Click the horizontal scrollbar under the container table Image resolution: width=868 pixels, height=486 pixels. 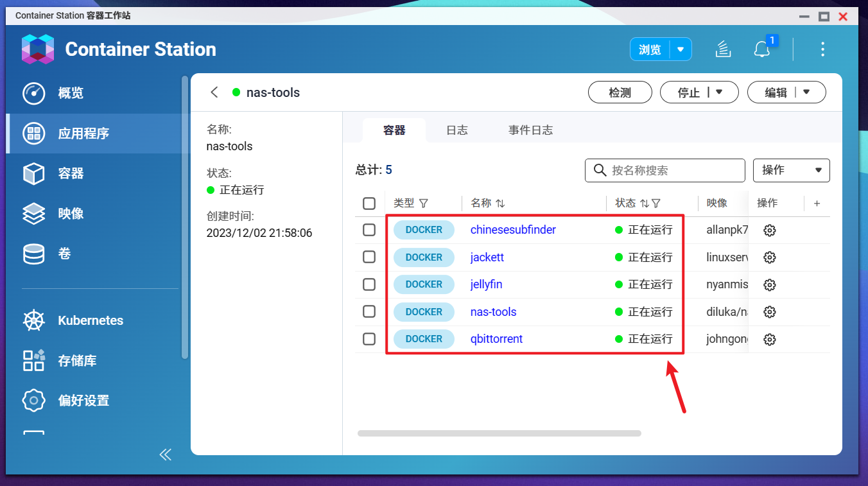[x=499, y=433]
